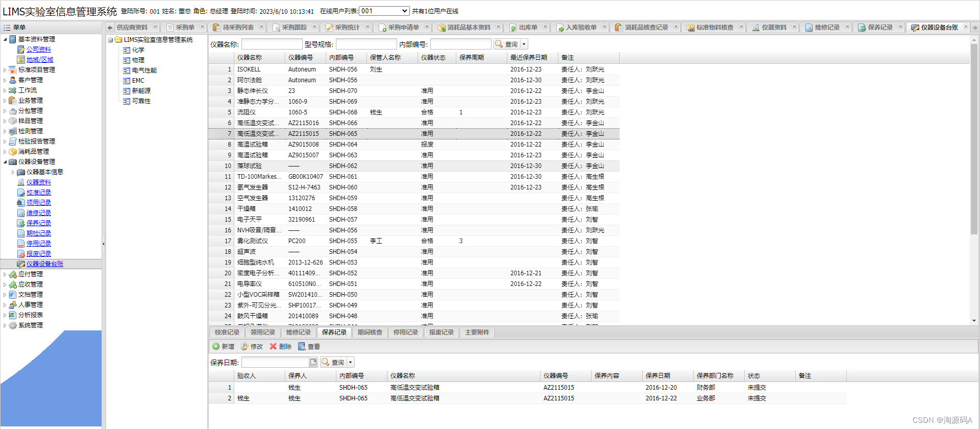The width and height of the screenshot is (980, 429).
Task: Click the 领用记录 icon in tree
Action: click(21, 203)
